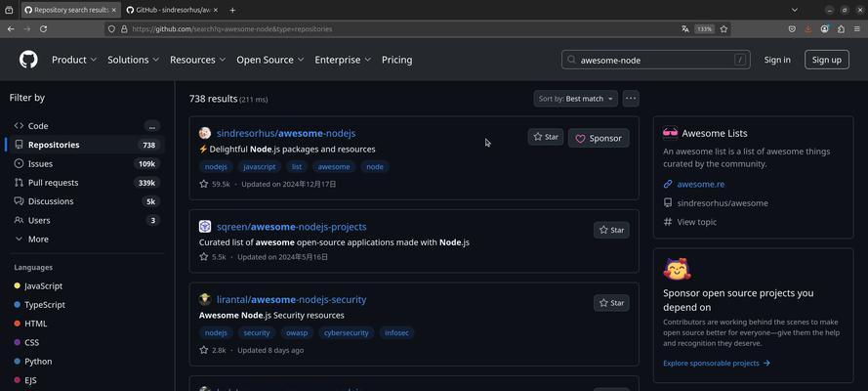Expand the Resources menu
868x391 pixels.
[197, 60]
